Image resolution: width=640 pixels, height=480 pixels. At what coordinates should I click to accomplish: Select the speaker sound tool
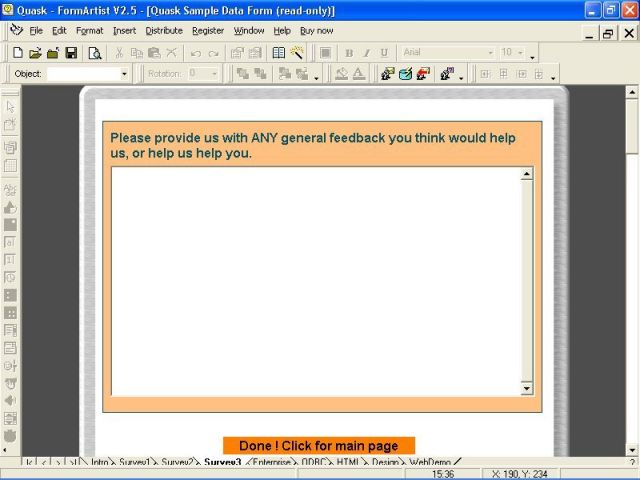tap(10, 400)
